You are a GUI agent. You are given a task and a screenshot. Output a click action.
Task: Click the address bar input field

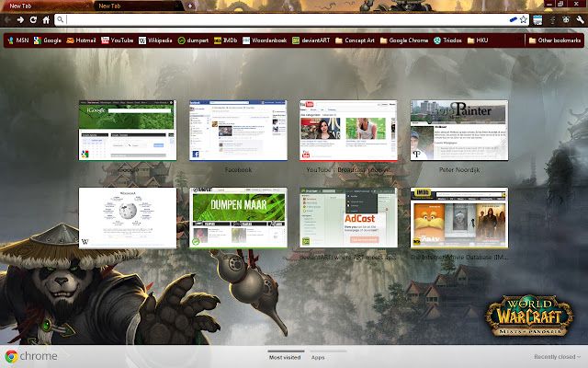(287, 19)
